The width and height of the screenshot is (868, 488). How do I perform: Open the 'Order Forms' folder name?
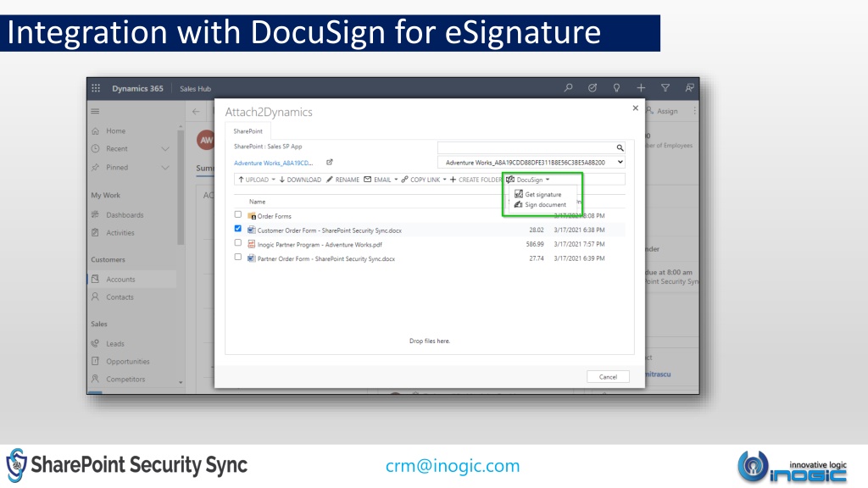[274, 216]
